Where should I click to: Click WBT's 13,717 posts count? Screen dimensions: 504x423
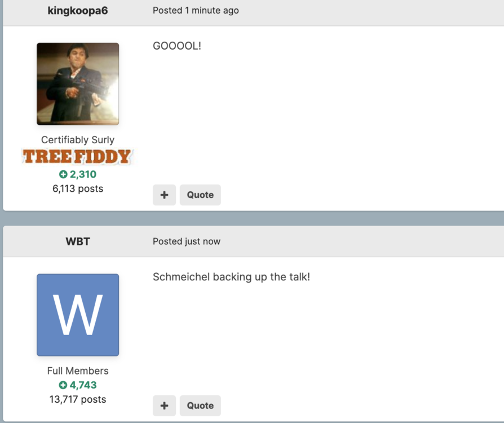click(x=78, y=399)
